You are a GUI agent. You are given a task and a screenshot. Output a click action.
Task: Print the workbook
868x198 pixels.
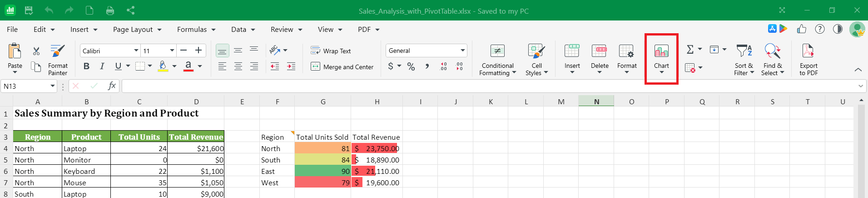click(x=110, y=10)
